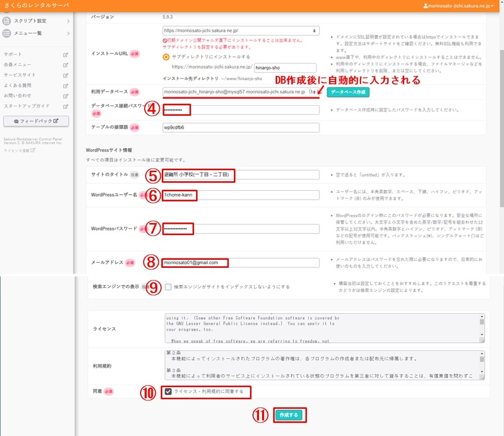504x436 pixels.
Task: Click the メールアドレス field
Action: (x=241, y=263)
